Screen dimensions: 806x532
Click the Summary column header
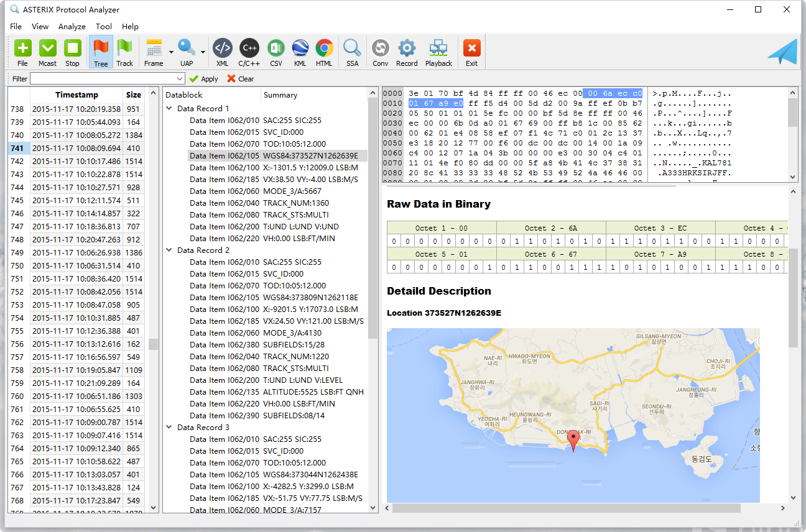(x=314, y=95)
